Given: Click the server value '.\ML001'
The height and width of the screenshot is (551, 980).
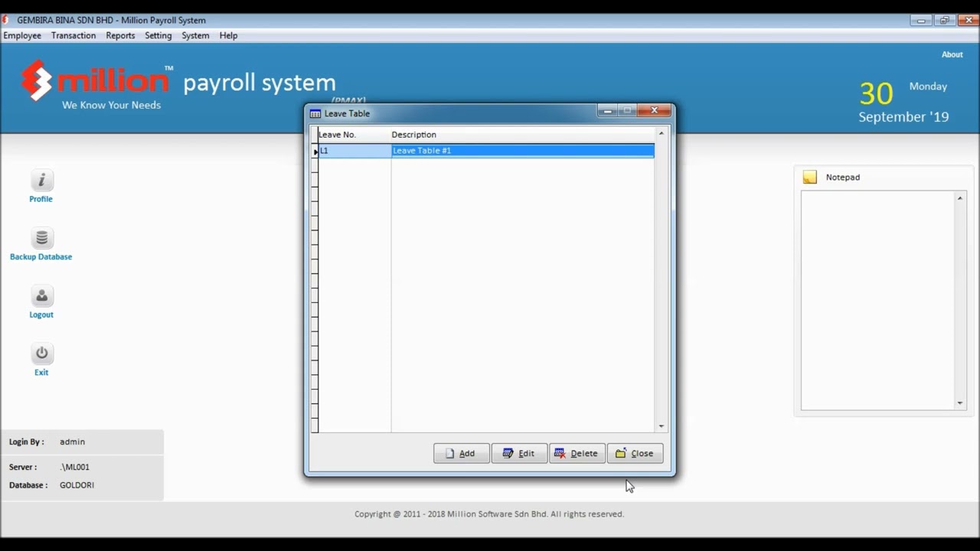Looking at the screenshot, I should [x=74, y=467].
